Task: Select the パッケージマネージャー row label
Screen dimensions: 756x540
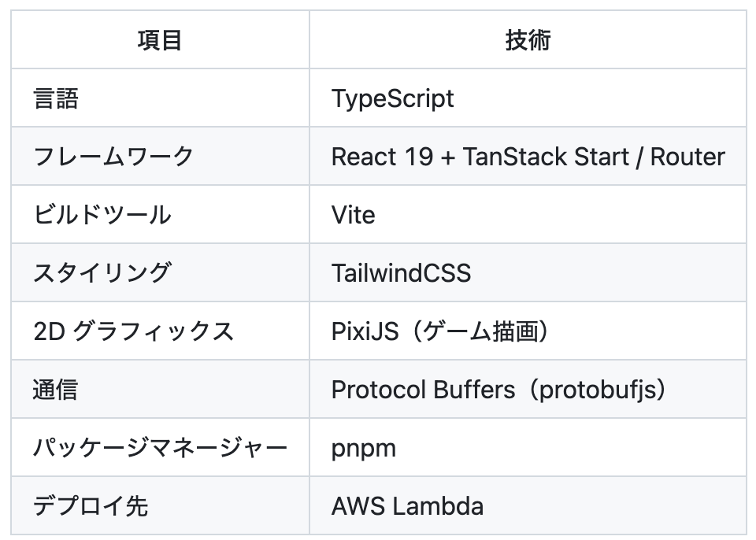Action: [160, 448]
